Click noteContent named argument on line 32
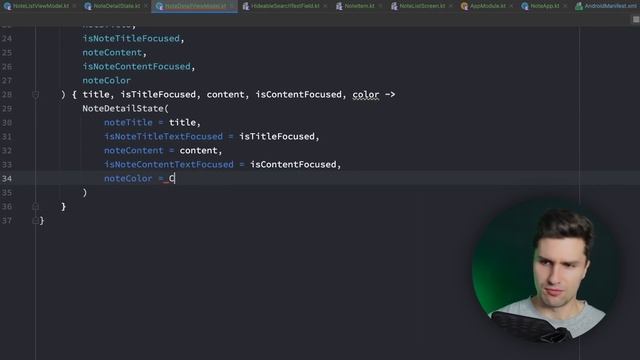 click(133, 150)
